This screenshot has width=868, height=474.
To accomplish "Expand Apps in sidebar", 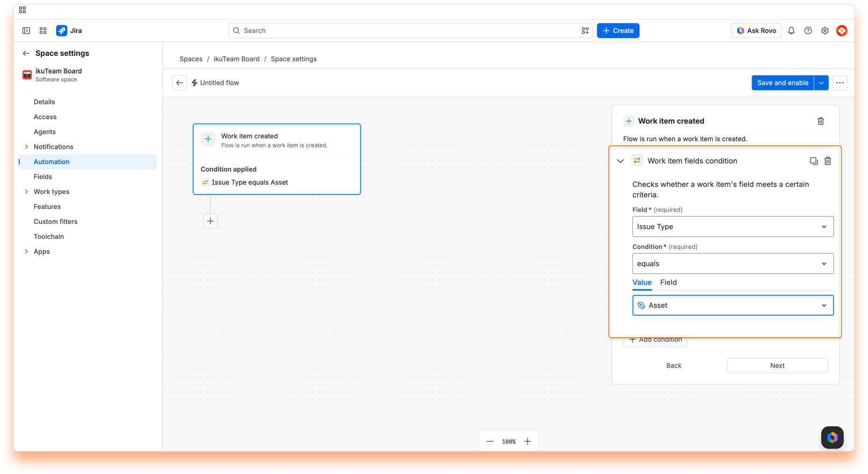I will click(x=26, y=251).
